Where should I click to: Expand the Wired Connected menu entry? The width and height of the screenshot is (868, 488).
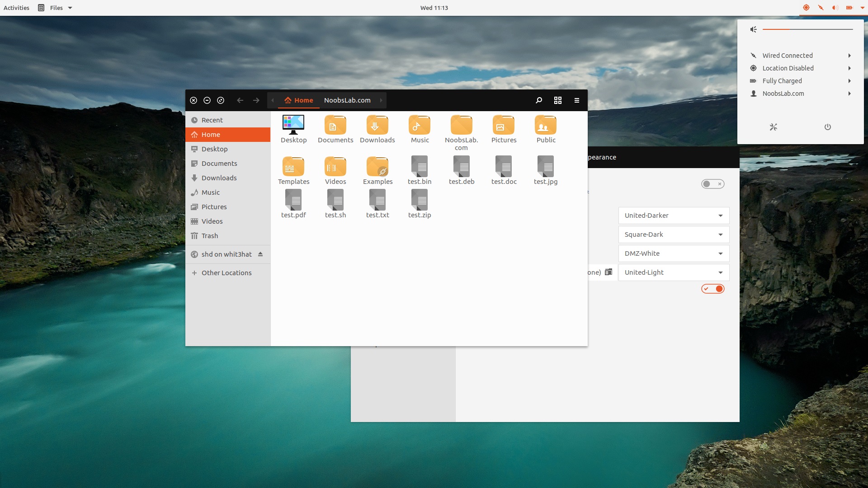[800, 55]
